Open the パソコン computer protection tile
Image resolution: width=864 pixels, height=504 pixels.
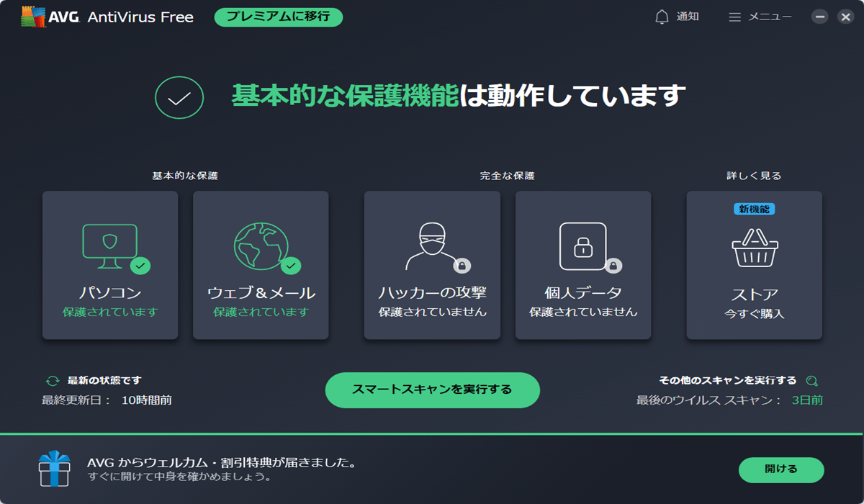pyautogui.click(x=110, y=265)
